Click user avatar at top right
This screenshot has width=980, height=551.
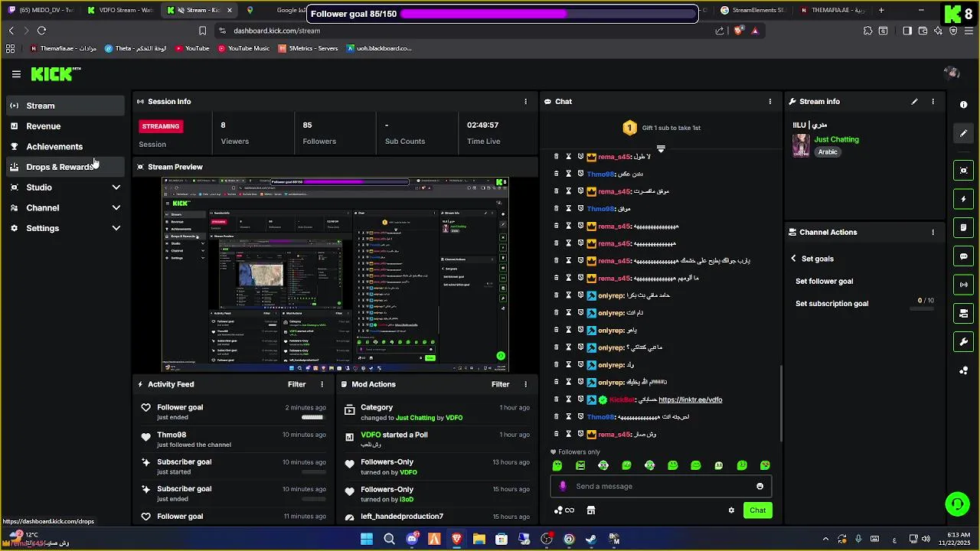952,73
